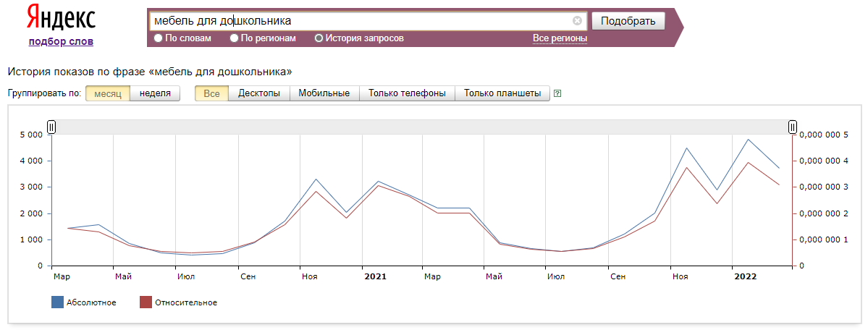
Task: Click the '5 000' left axis value
Action: [x=32, y=135]
